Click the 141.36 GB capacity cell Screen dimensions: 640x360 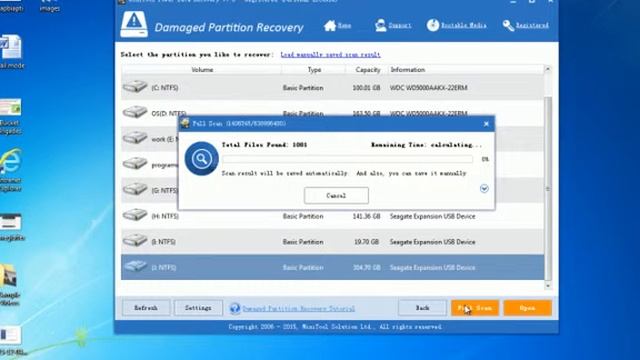367,216
